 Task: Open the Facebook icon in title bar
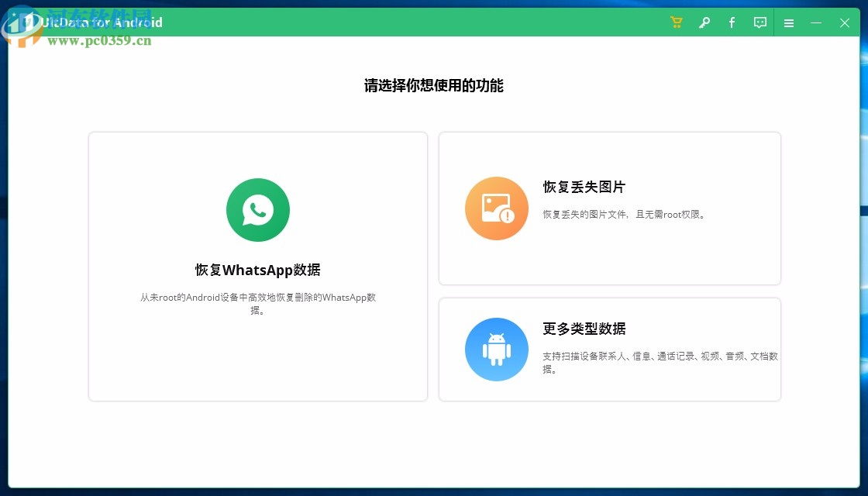tap(732, 22)
